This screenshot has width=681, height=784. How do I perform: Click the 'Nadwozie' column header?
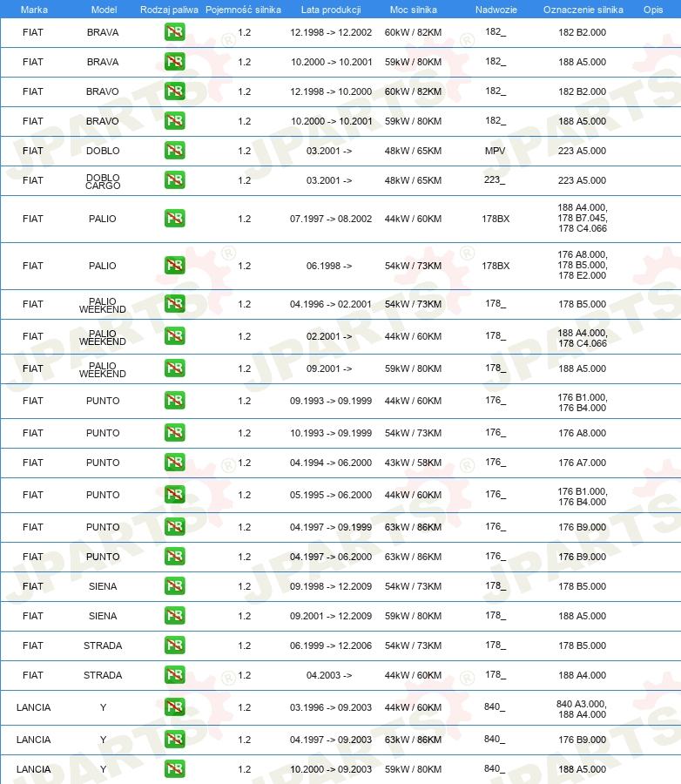click(x=496, y=10)
